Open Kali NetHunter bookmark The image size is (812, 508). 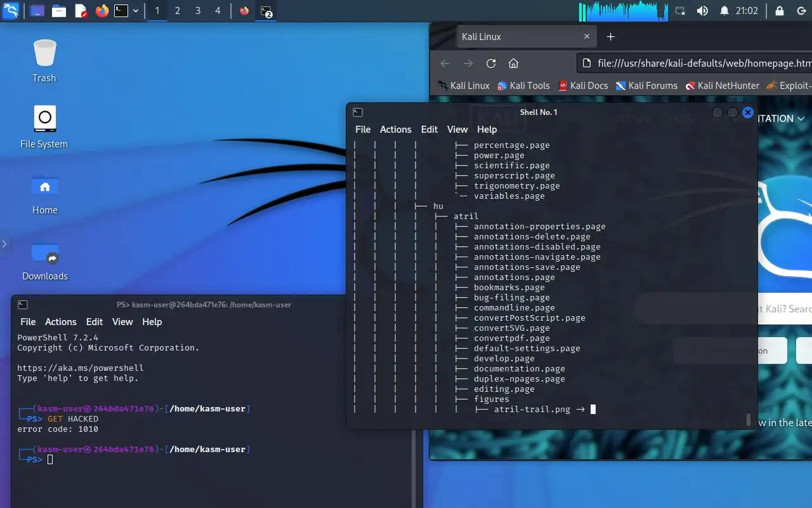click(x=722, y=85)
